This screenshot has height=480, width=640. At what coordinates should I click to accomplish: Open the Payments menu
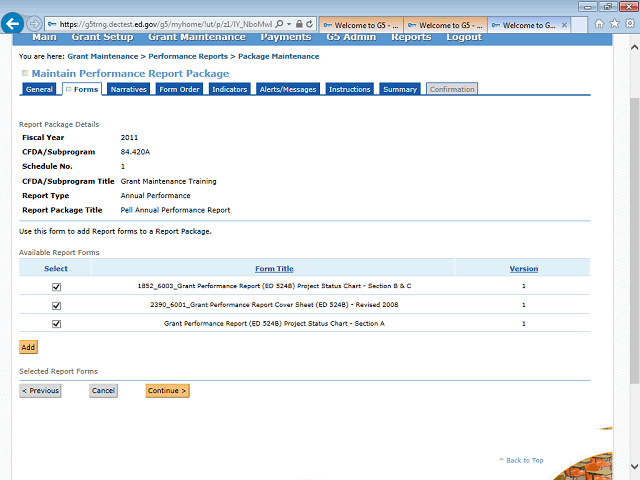[x=286, y=37]
